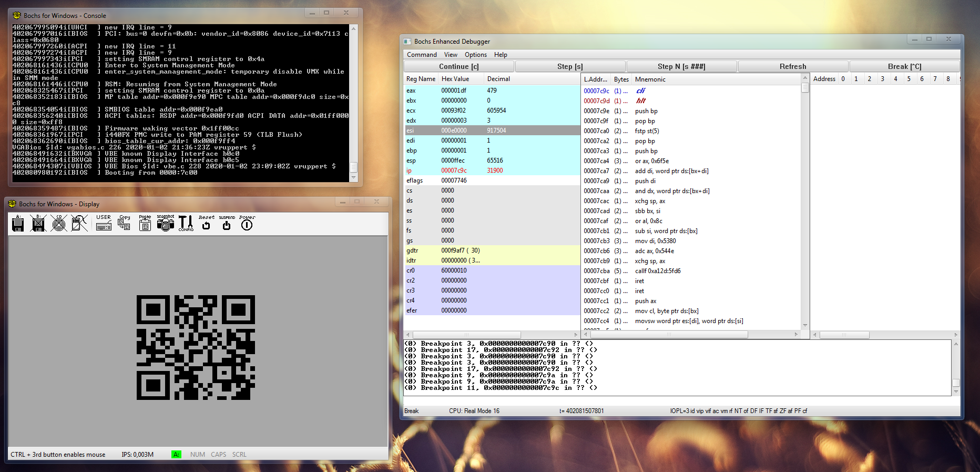Toggle the CD-ROM drive icon
Screen dimensions: 980x472
[59, 224]
